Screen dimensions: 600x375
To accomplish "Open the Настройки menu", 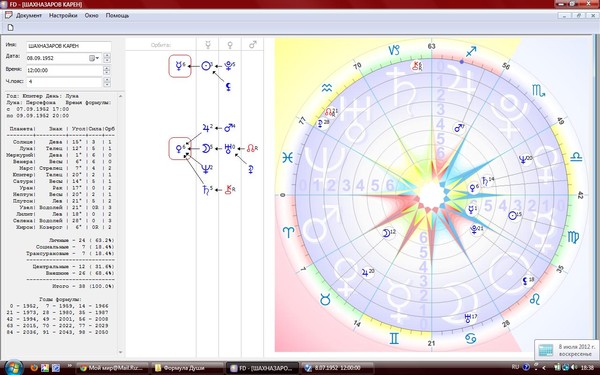I will click(x=63, y=16).
